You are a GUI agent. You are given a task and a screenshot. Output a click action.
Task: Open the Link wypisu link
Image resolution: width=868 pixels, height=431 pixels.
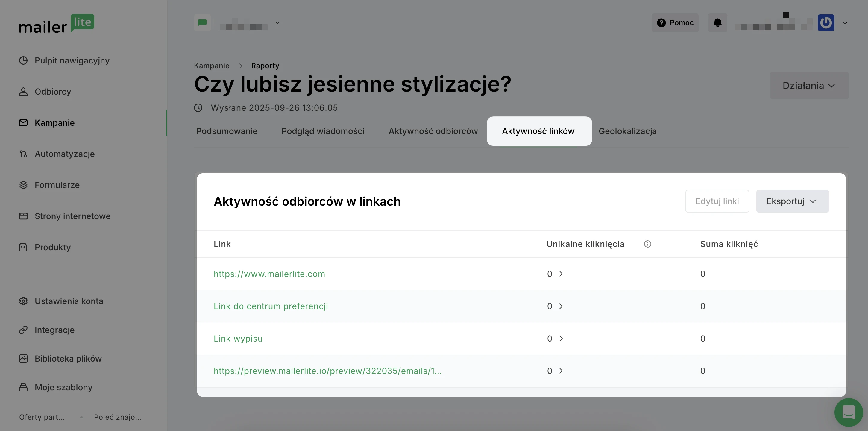click(238, 339)
